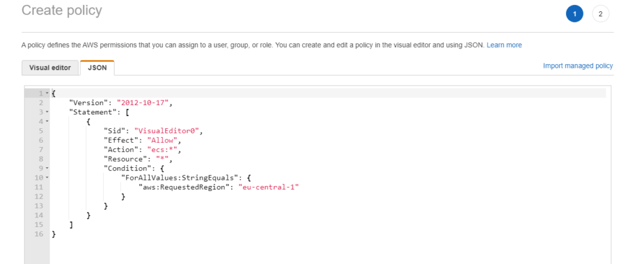Click the "aws:RequestedRegion" condition key
The height and width of the screenshot is (264, 644).
tap(184, 187)
